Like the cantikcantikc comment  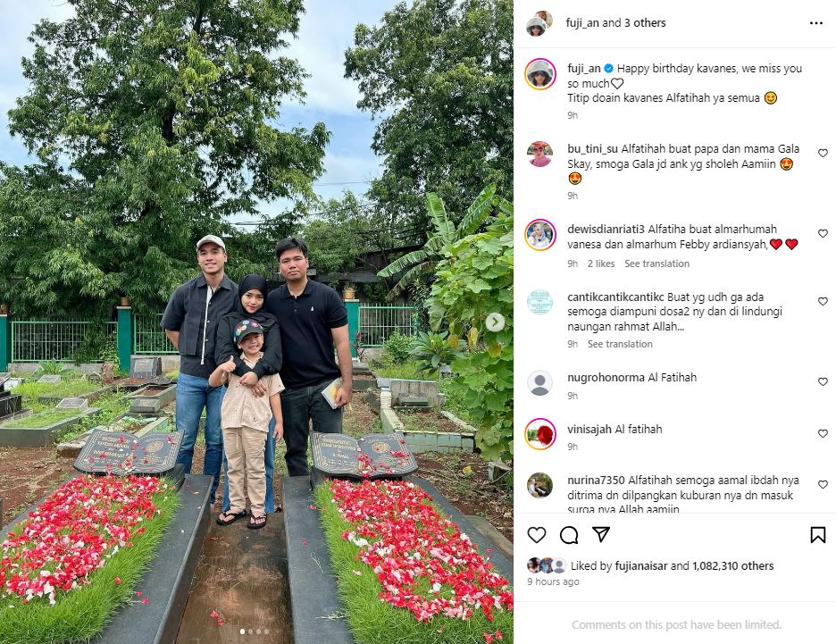point(823,301)
